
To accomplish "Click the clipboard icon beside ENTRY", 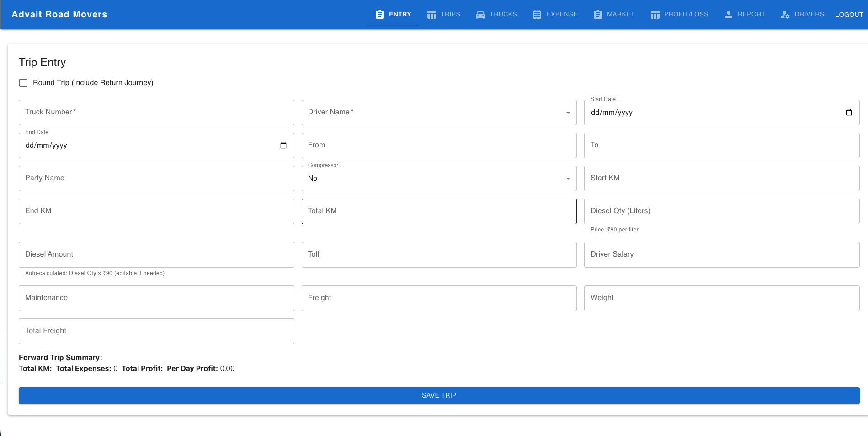I will point(379,15).
